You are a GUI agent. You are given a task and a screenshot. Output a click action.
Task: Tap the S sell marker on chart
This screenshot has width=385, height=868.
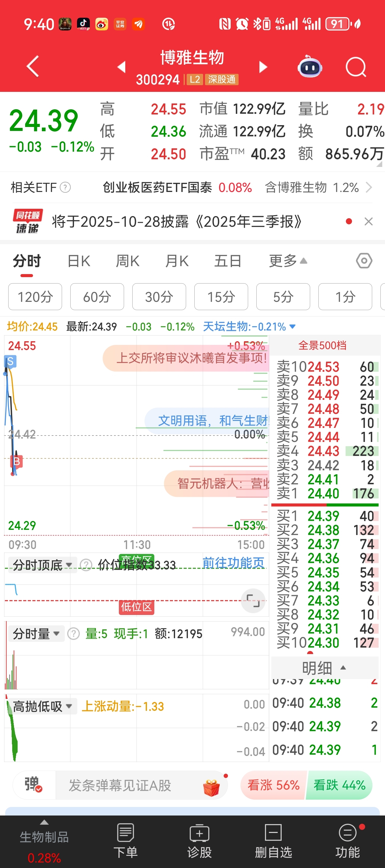click(10, 362)
